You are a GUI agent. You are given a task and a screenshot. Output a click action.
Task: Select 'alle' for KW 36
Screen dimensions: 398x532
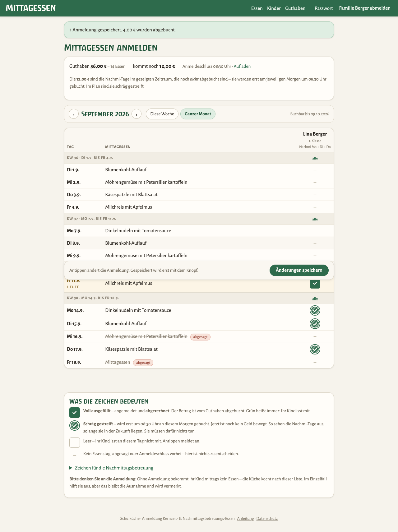pos(315,158)
